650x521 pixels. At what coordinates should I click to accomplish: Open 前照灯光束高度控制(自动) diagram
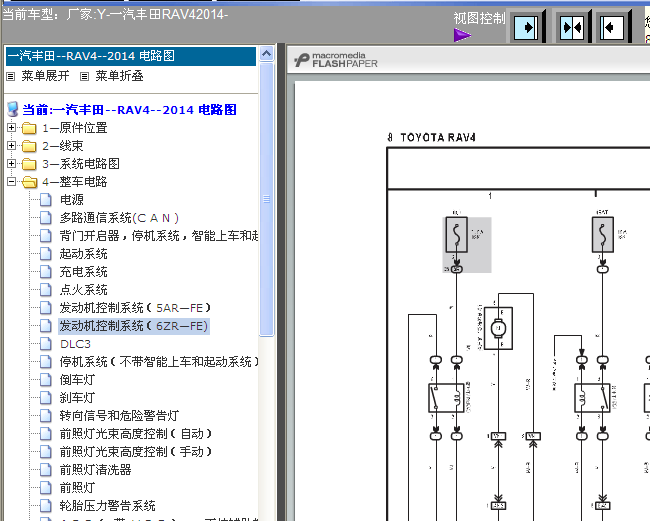(x=136, y=434)
